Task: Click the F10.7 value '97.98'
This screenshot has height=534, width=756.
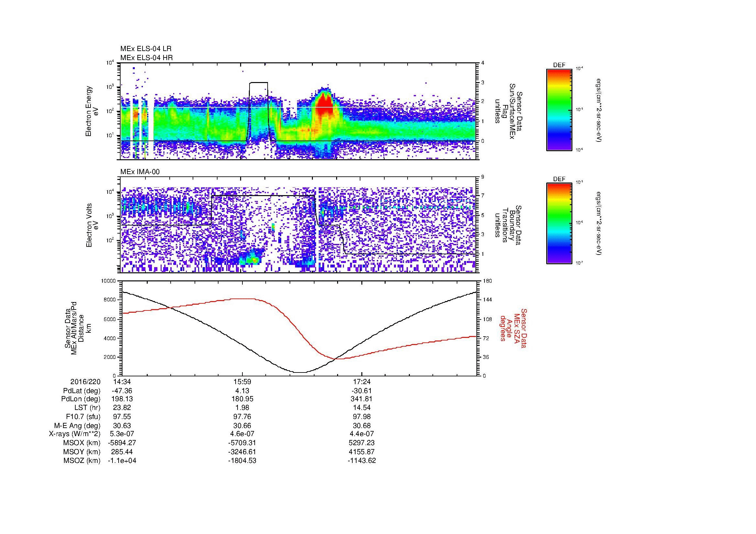Action: pyautogui.click(x=362, y=417)
